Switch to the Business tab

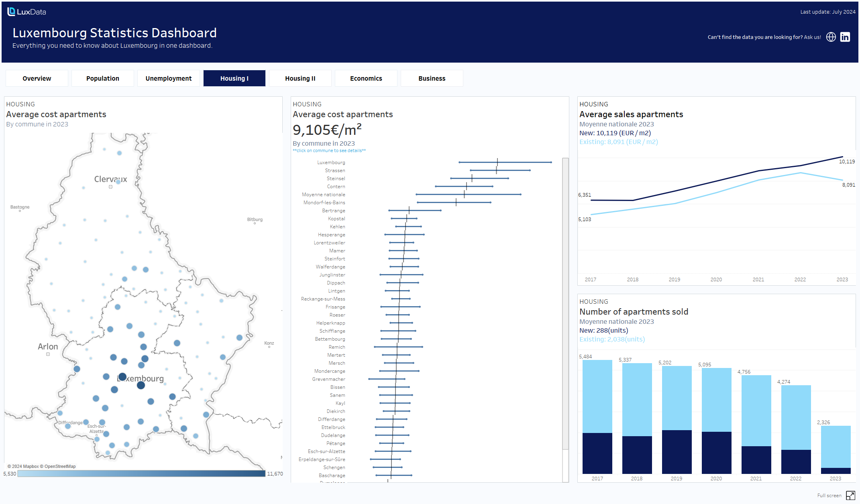click(x=432, y=78)
